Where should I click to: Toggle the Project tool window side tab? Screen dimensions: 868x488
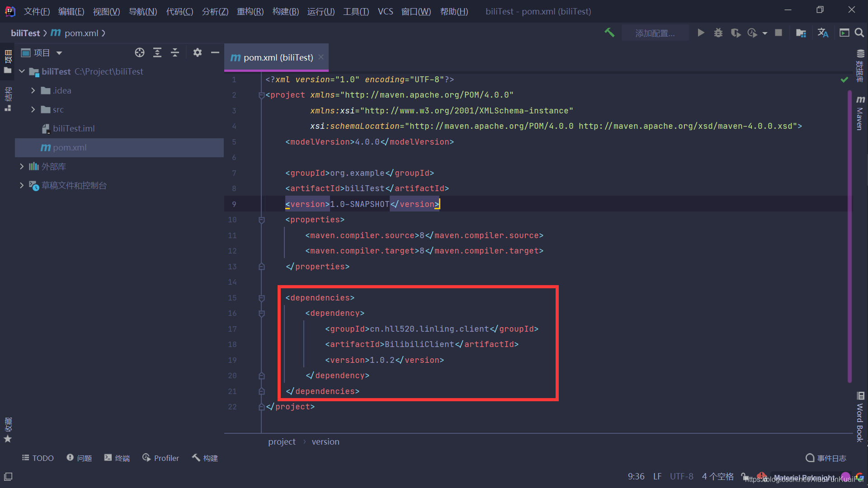8,61
